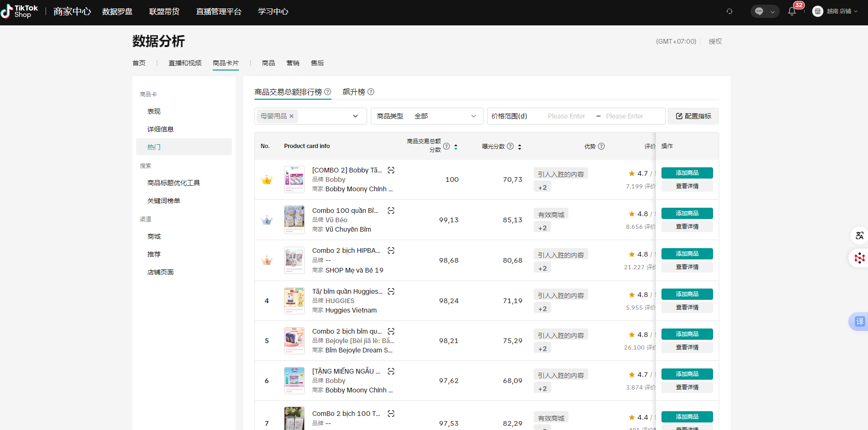Switch to 营销 tab
This screenshot has height=430, width=868.
pos(293,63)
